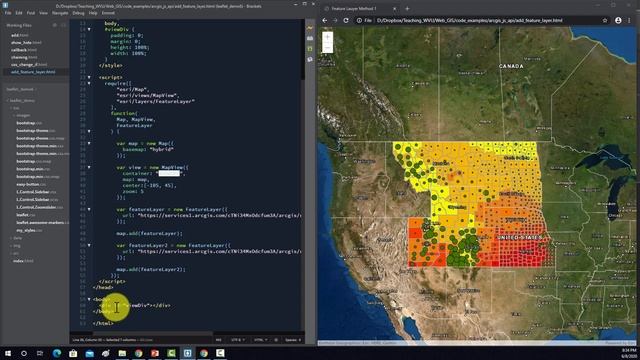Collapse the var view fold arrow
The height and width of the screenshot is (360, 640).
pos(89,167)
